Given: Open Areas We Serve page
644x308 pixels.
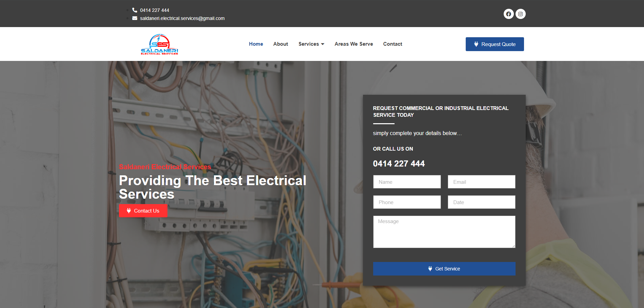Looking at the screenshot, I should point(354,44).
